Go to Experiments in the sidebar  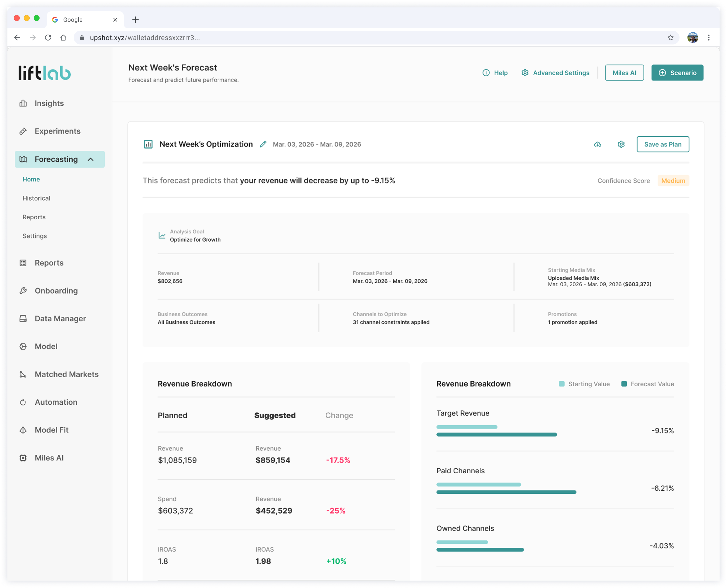pyautogui.click(x=57, y=131)
